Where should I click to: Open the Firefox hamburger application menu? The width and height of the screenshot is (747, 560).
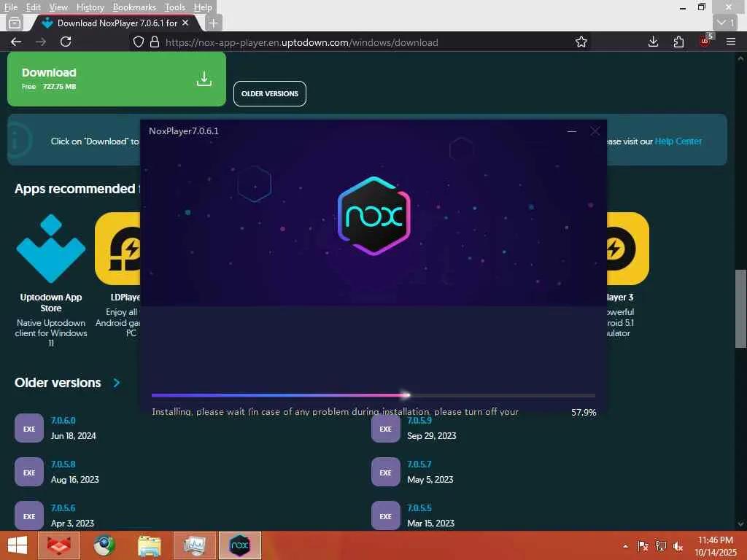tap(731, 42)
